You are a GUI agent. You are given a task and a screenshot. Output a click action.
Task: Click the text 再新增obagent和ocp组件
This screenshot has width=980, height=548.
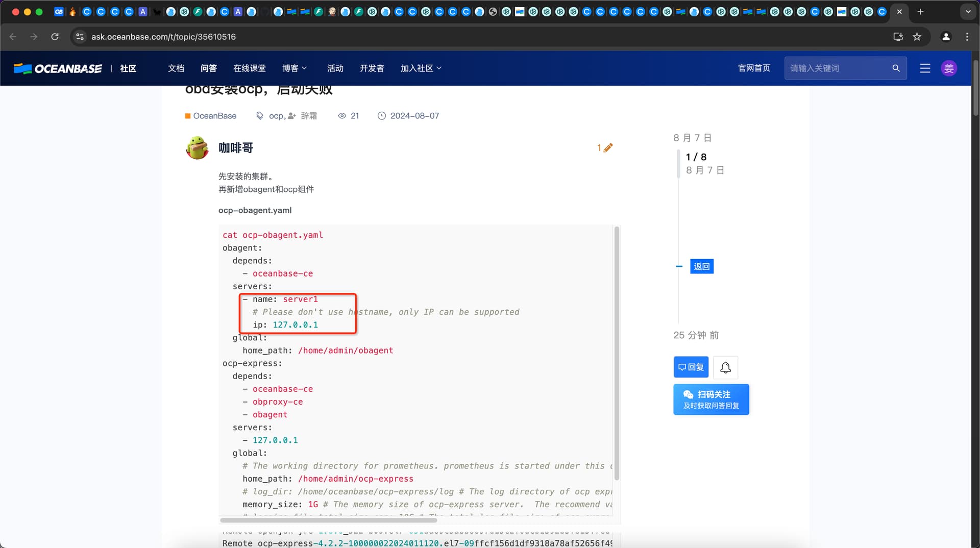click(266, 189)
